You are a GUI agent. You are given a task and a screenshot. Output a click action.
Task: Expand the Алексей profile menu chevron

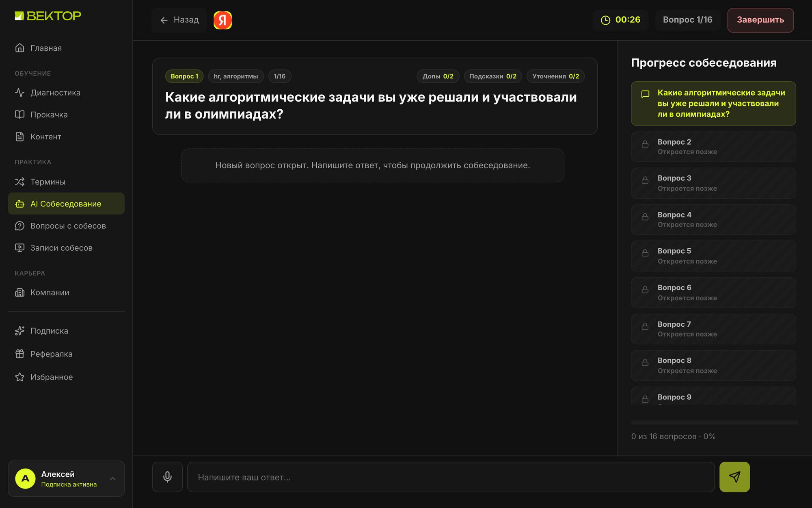point(113,479)
